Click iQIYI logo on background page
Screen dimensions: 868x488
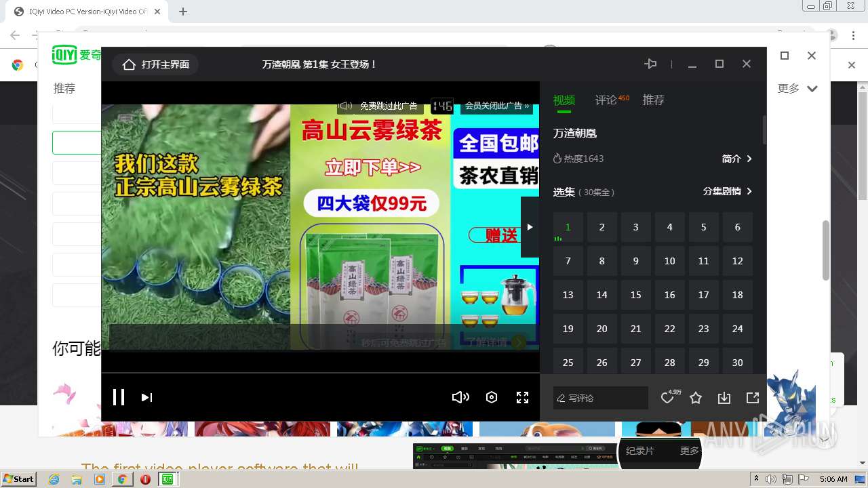pyautogui.click(x=77, y=55)
